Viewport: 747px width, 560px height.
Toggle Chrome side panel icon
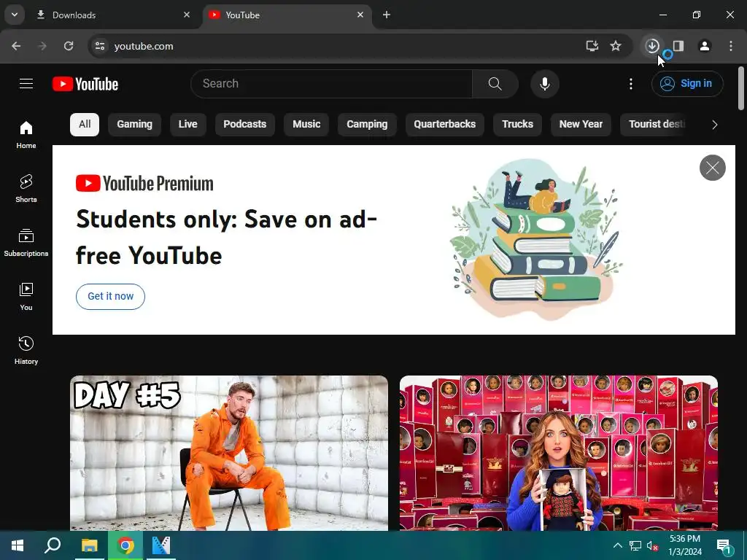point(678,46)
